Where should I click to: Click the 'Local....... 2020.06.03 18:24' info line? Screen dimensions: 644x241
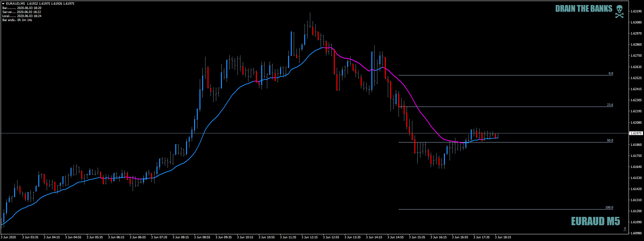[22, 16]
